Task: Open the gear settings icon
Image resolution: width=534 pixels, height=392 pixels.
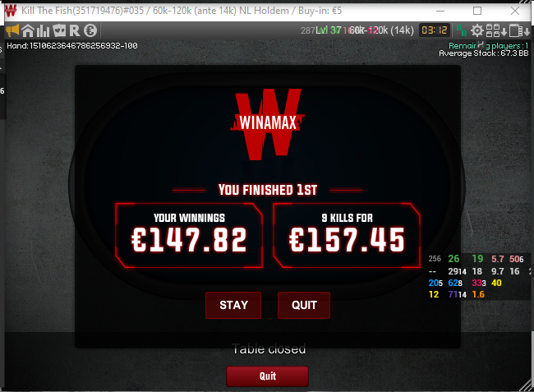Action: click(476, 30)
